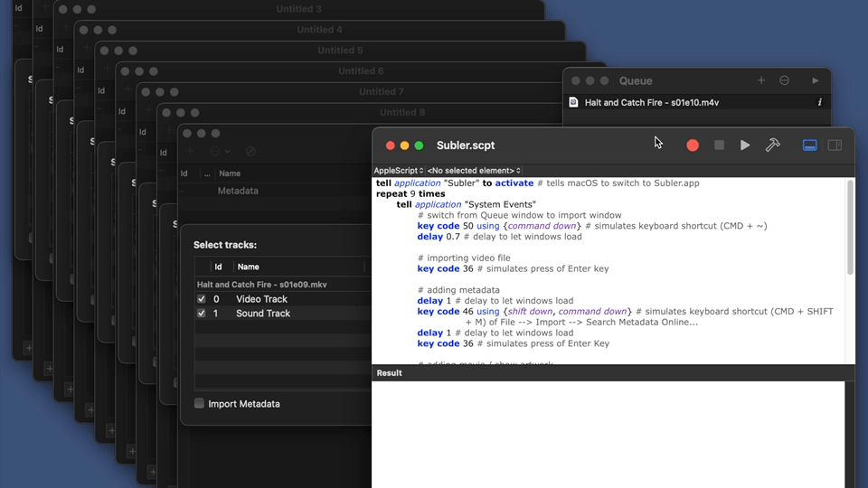Compile the script with the hammer icon
The height and width of the screenshot is (488, 868).
[x=773, y=145]
